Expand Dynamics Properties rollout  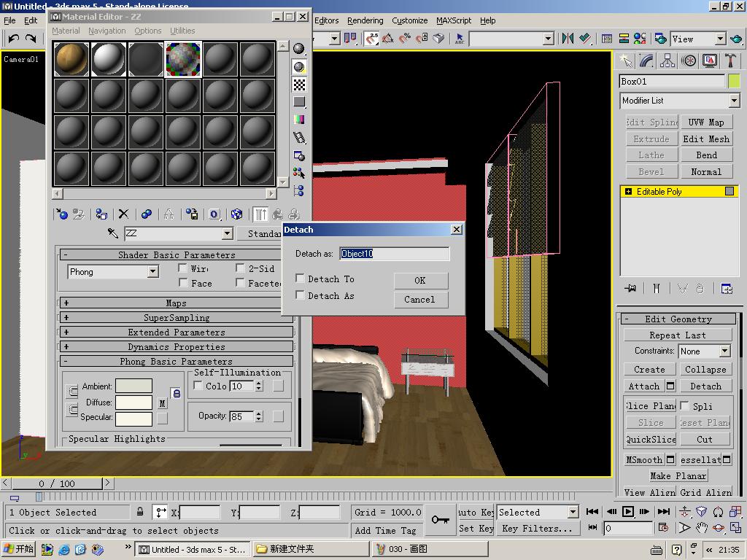click(177, 346)
